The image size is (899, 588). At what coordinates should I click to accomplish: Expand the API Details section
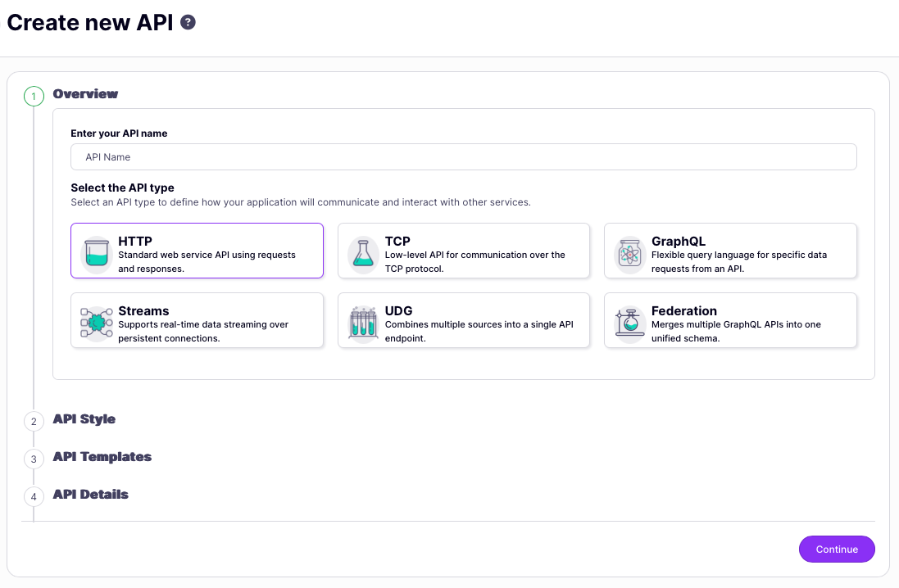[90, 494]
